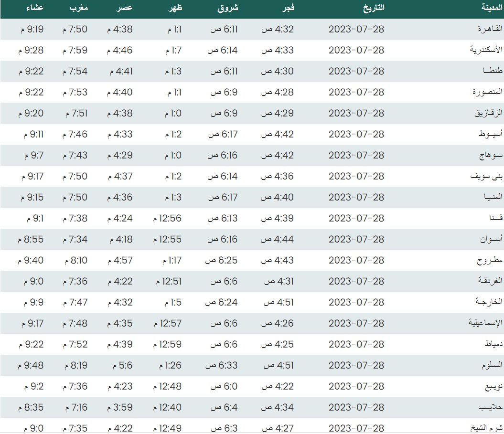Click the شروق column header
The image size is (504, 434).
(x=229, y=8)
